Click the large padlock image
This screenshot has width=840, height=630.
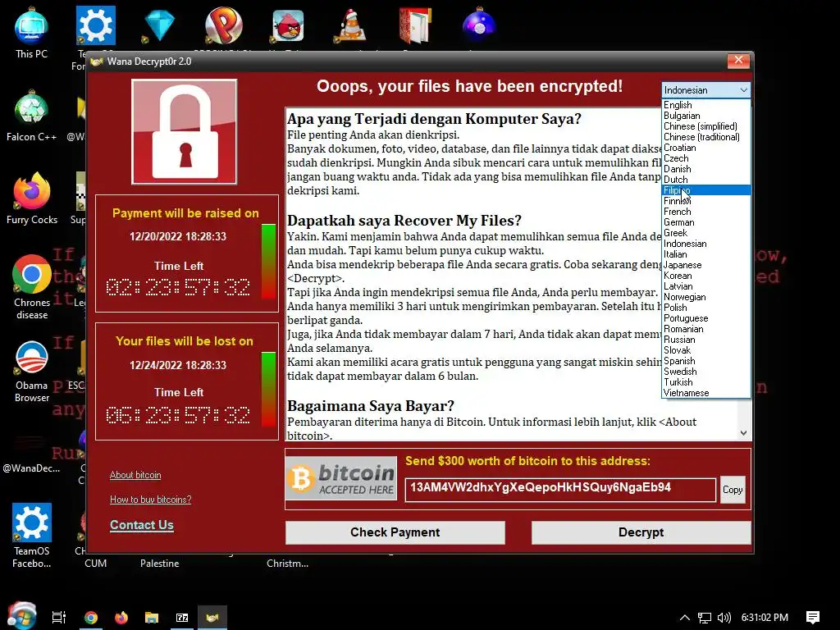click(185, 132)
